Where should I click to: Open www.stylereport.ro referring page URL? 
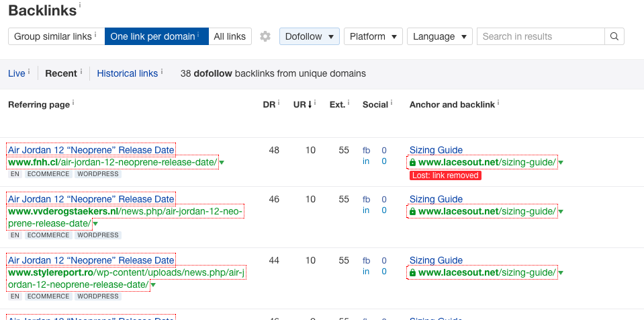pyautogui.click(x=126, y=278)
